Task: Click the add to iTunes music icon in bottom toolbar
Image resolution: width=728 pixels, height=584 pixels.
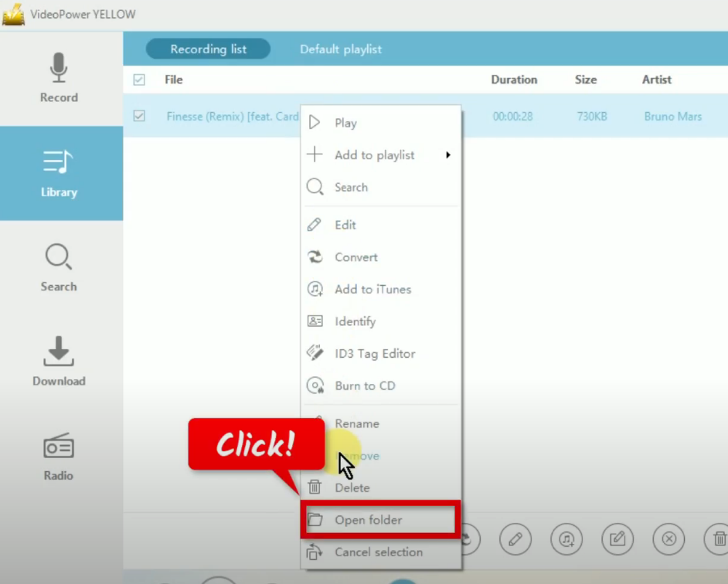Action: tap(566, 538)
